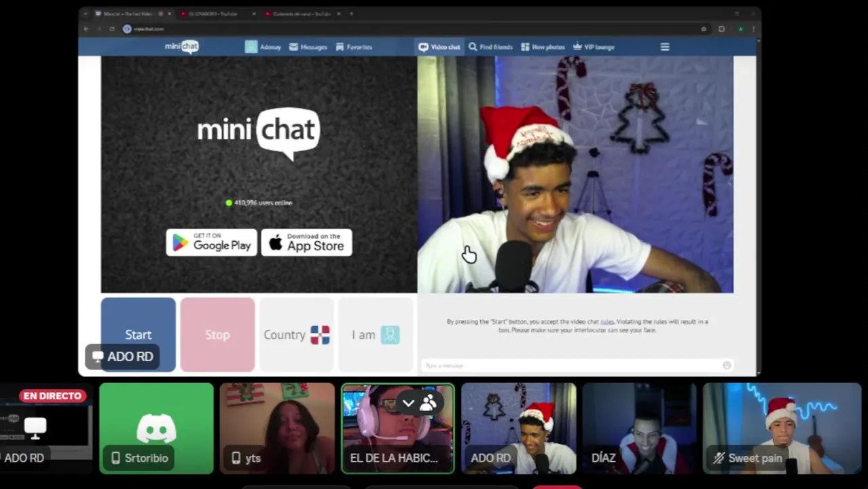This screenshot has width=868, height=489.
Task: Select the EN DIRECTO ADO RD stream tile
Action: click(45, 429)
